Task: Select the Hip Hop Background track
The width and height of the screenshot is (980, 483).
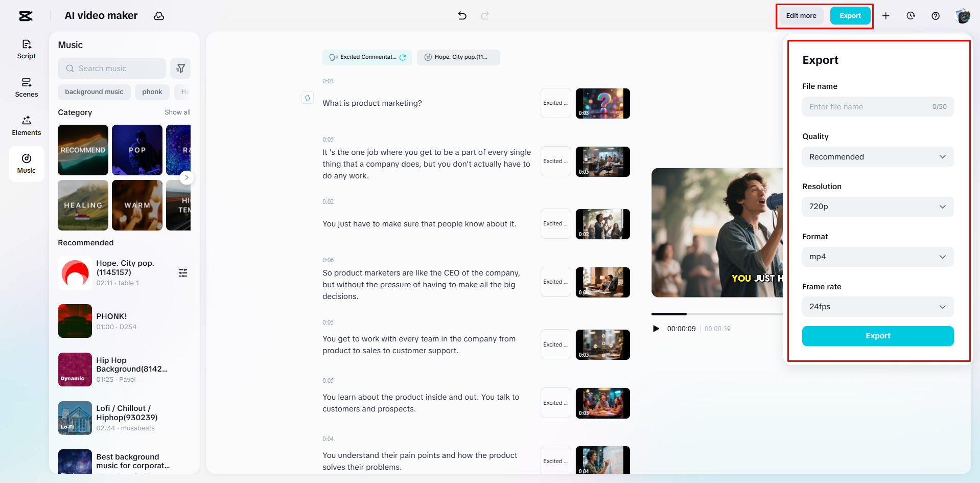Action: pos(123,370)
